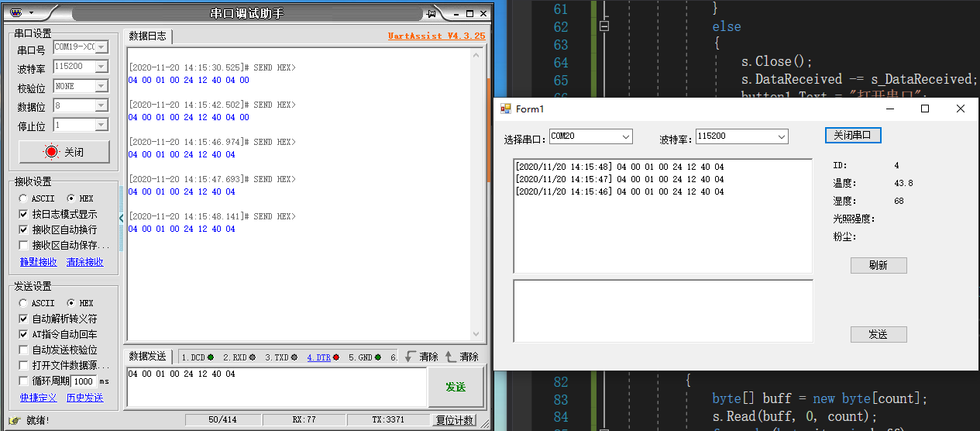Select ASCII send mode
Screen dimensions: 980x431
coord(23,303)
